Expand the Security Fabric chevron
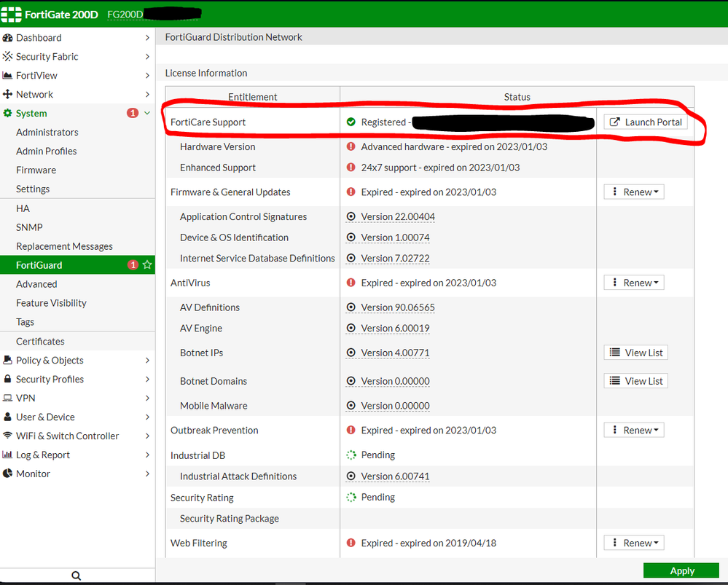 coord(147,57)
